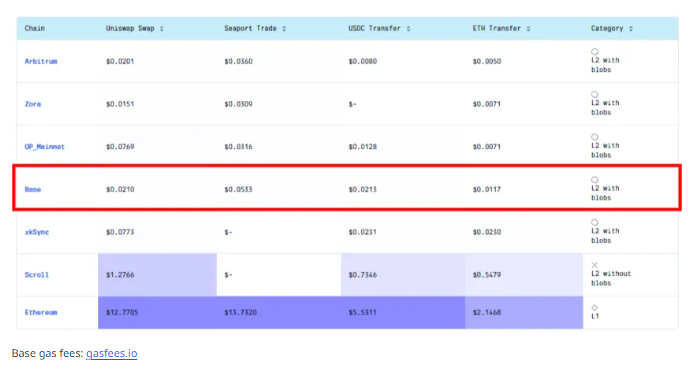Click circle icon in Arbitrum's category cell

[594, 52]
